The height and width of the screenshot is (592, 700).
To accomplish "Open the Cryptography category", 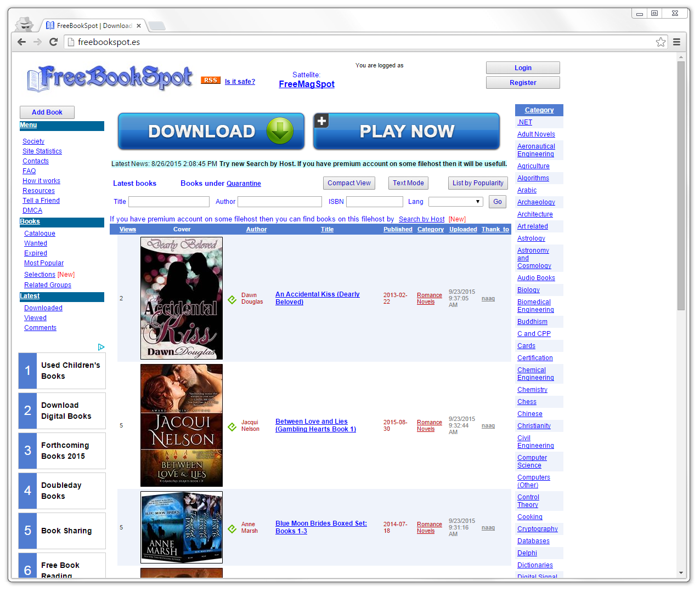I will coord(538,528).
